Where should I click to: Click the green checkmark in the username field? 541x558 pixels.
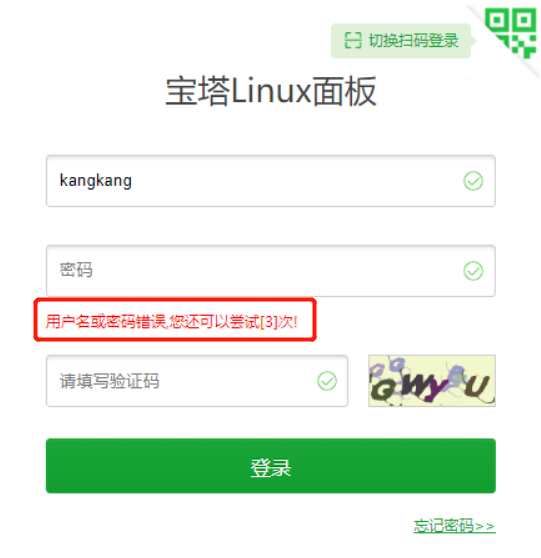coord(473,181)
